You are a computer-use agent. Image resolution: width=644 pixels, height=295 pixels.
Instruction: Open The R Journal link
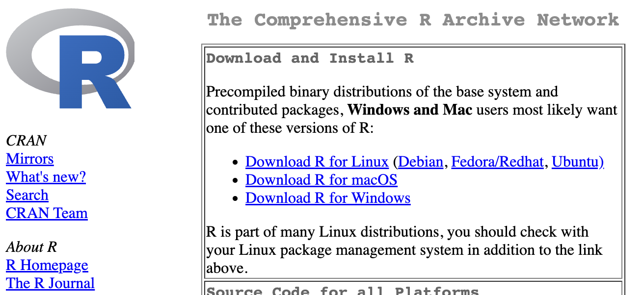coord(50,283)
